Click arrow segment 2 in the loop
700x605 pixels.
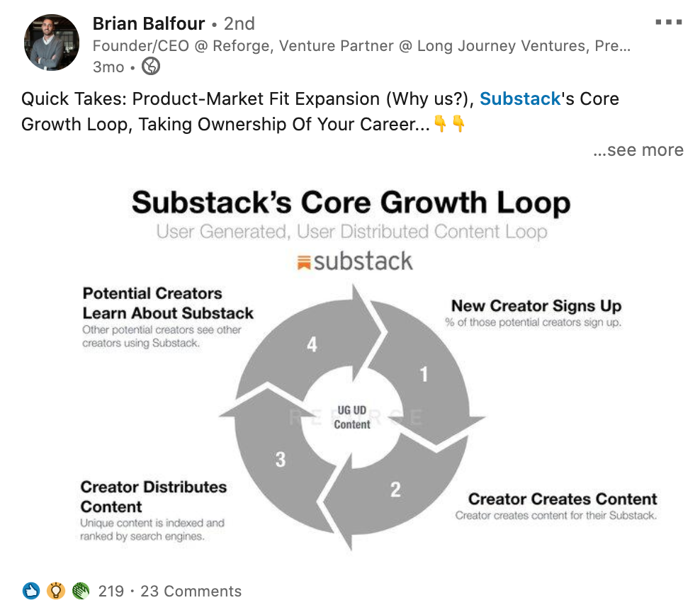[395, 490]
